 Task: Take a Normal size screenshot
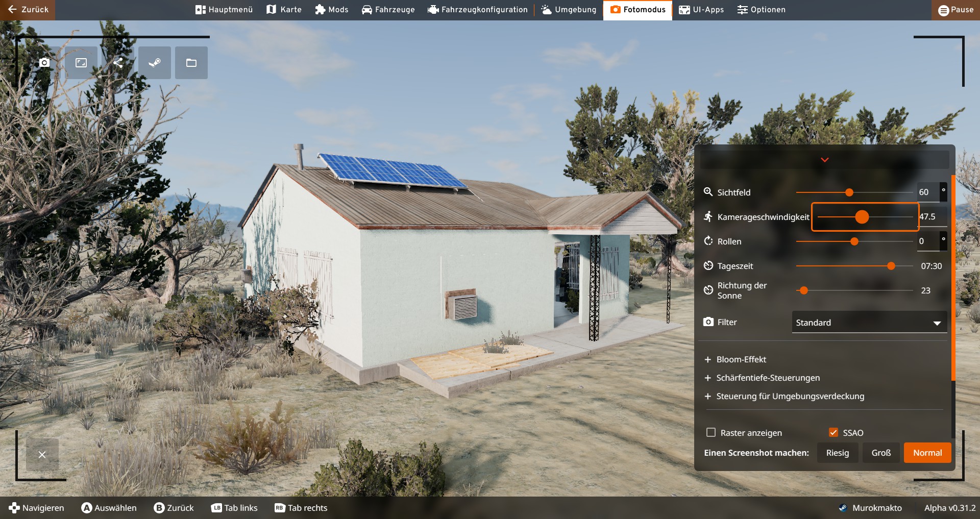927,453
